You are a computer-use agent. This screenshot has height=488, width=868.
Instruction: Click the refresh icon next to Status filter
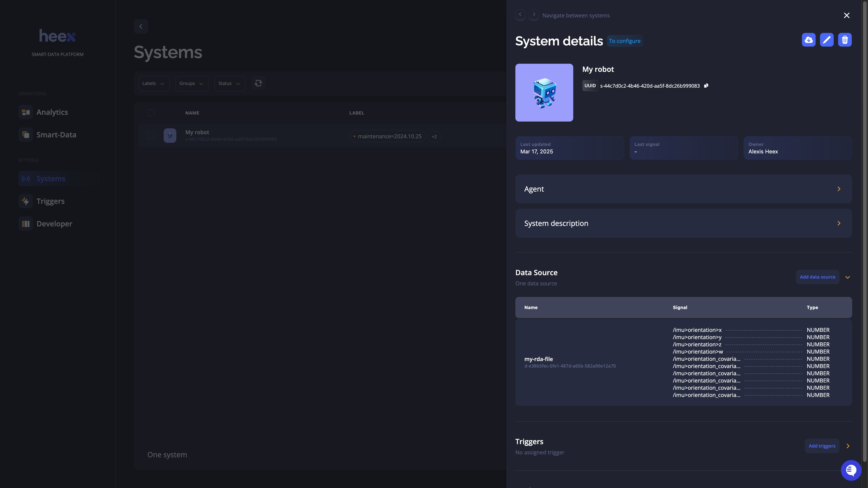point(258,83)
